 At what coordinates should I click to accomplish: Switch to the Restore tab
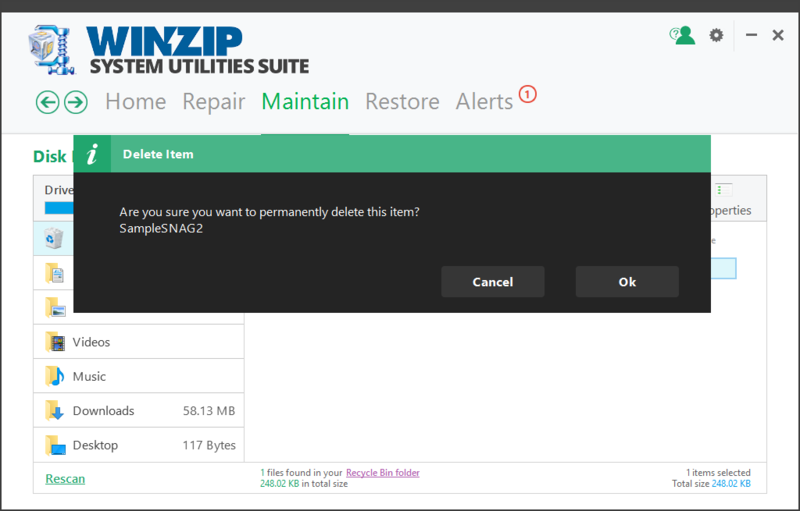pos(402,101)
